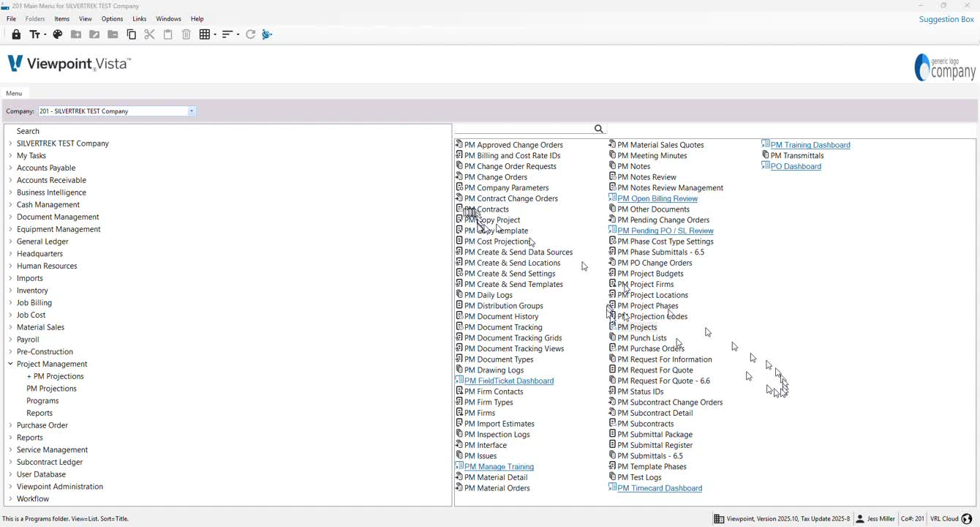Click the PM Approved Change Orders program icon
The width and height of the screenshot is (980, 527).
pos(459,144)
